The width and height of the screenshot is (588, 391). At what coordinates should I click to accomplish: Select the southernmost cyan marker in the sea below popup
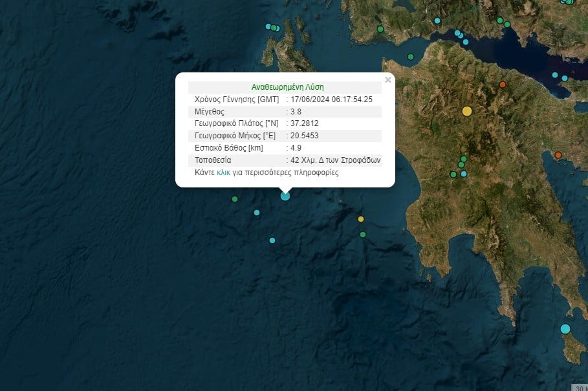[x=272, y=240]
